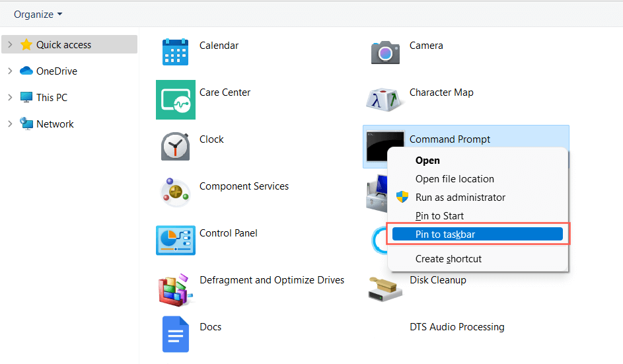
Task: Select Run as administrator menu entry
Action: coord(460,198)
